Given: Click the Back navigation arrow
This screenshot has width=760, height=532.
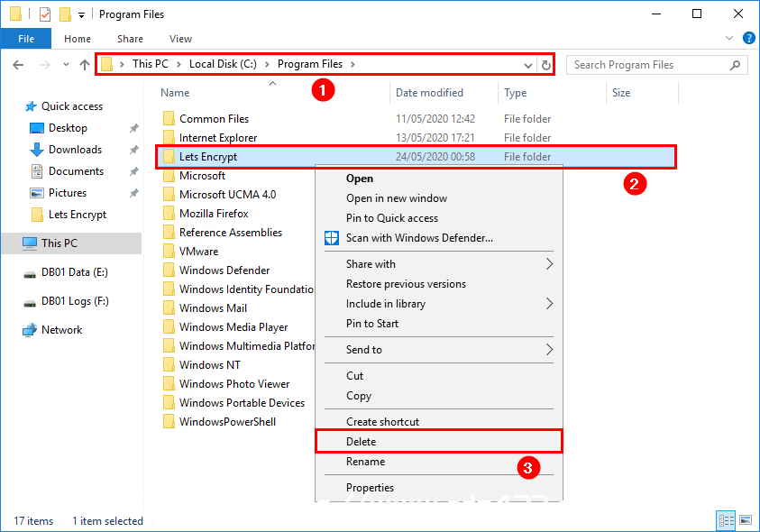Looking at the screenshot, I should point(18,65).
